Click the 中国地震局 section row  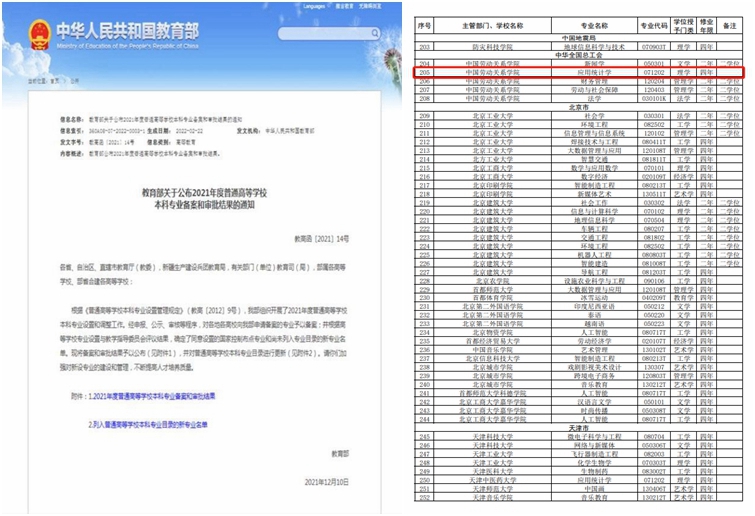(579, 38)
